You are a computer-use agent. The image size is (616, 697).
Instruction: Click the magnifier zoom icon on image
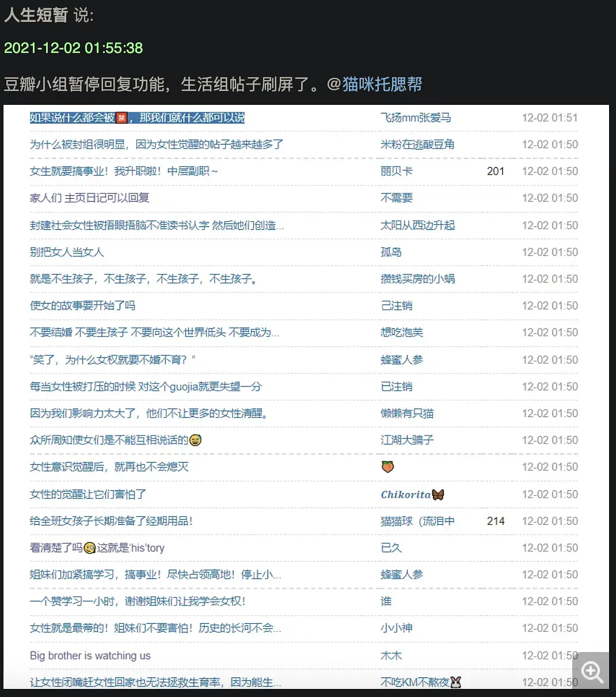tap(592, 671)
